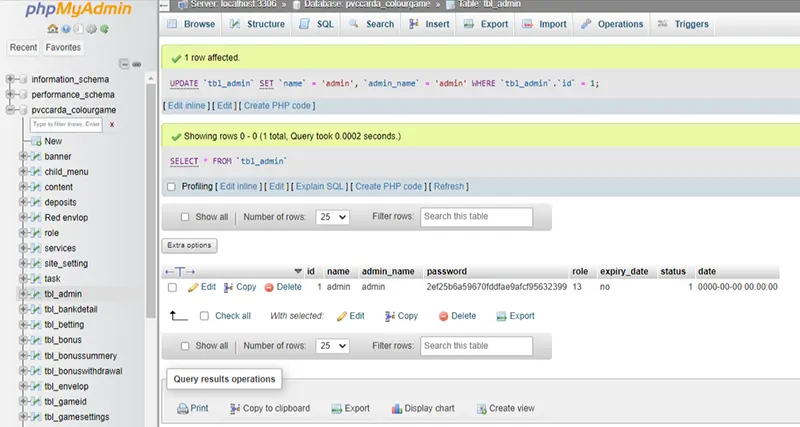Expand the tbl_bonus table node
This screenshot has width=800, height=427.
click(23, 340)
